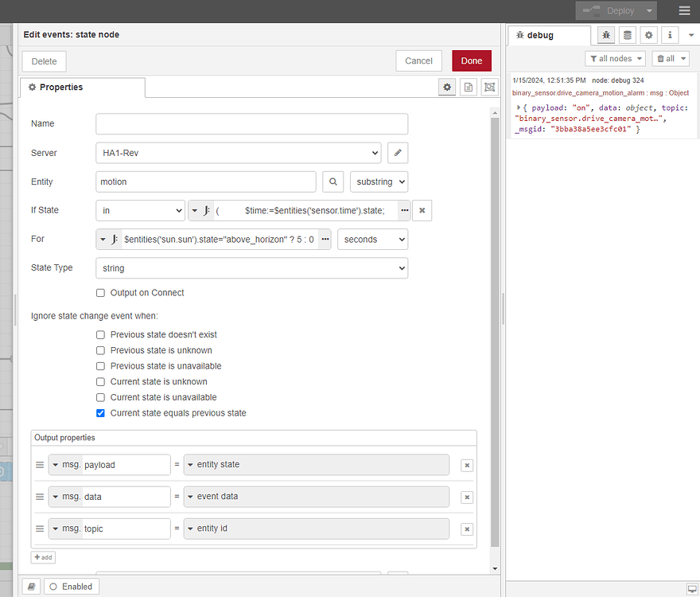Image resolution: width=700 pixels, height=597 pixels.
Task: Remove msg.data output property
Action: [x=467, y=497]
